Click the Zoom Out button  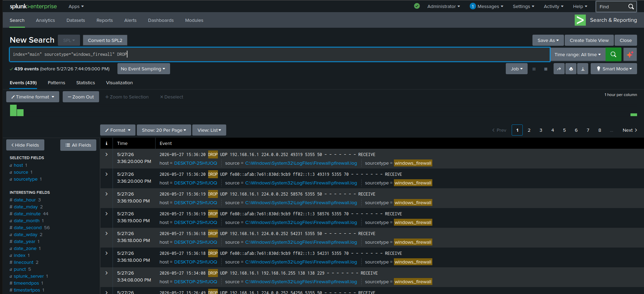81,97
